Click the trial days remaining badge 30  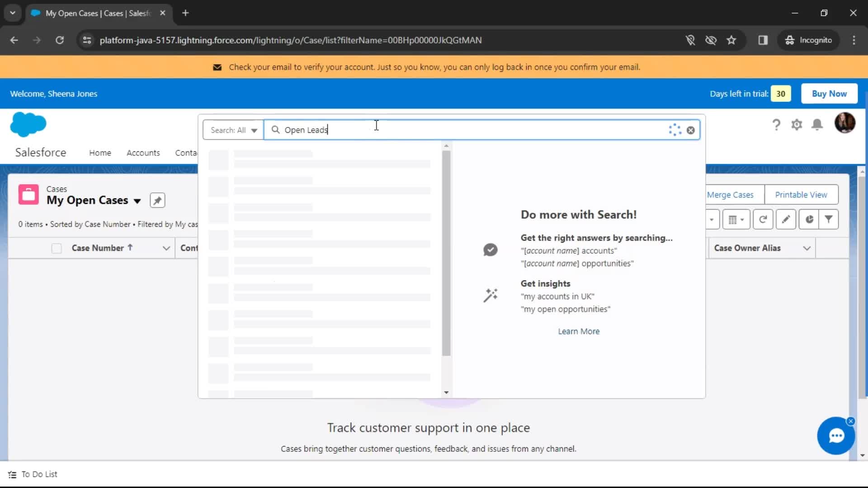781,94
